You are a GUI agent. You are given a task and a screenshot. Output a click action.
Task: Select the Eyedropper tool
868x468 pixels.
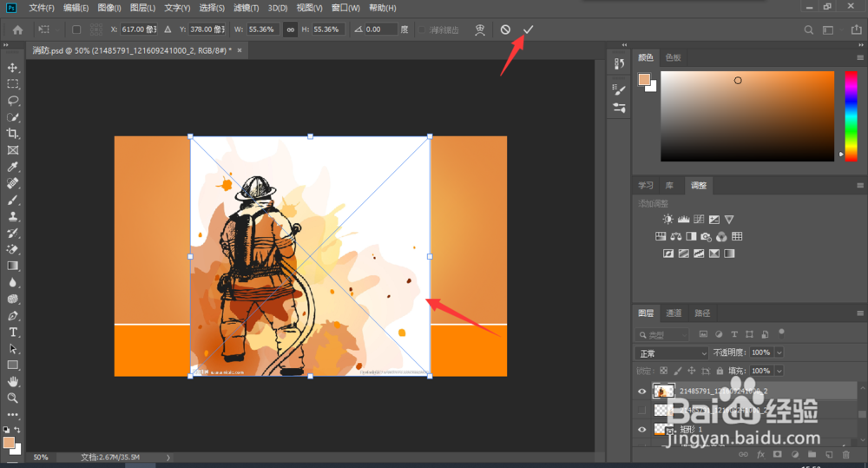coord(13,167)
